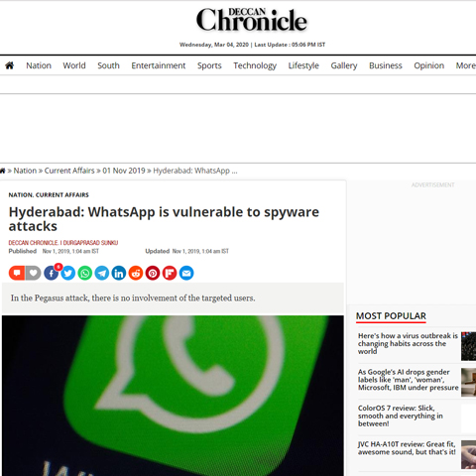Expand the More menu in navigation
476x476 pixels.
(465, 65)
